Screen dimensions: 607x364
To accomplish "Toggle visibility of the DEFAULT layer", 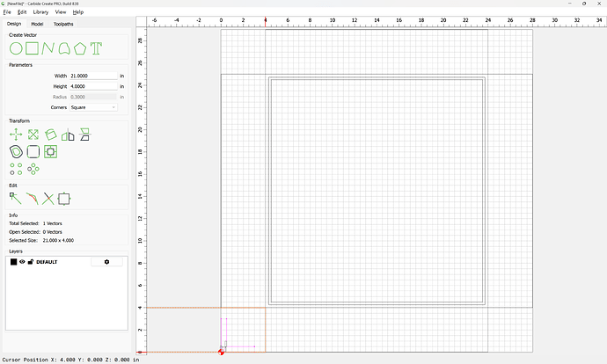I will 22,262.
